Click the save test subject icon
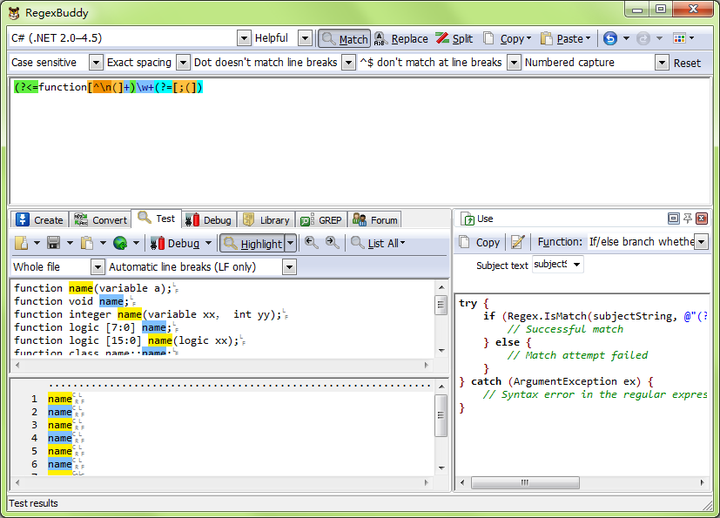The width and height of the screenshot is (720, 518). coord(54,243)
